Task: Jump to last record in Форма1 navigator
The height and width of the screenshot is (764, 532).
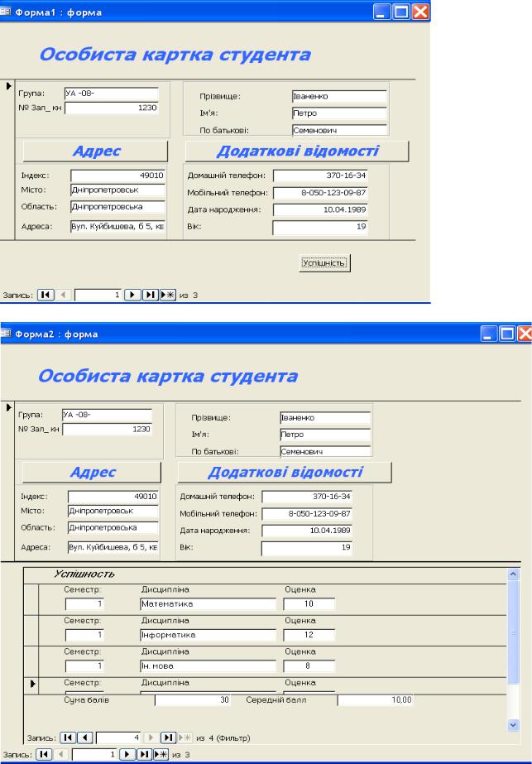Action: click(x=151, y=295)
